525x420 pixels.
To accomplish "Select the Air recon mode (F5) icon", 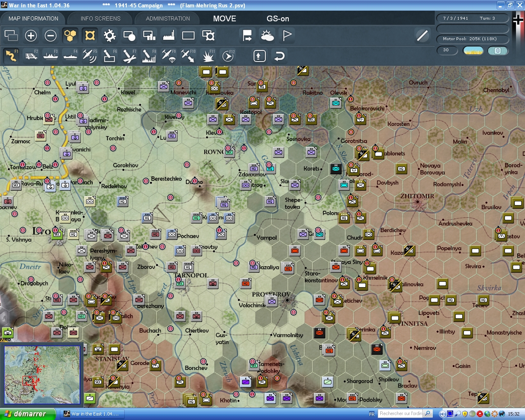I will click(90, 55).
